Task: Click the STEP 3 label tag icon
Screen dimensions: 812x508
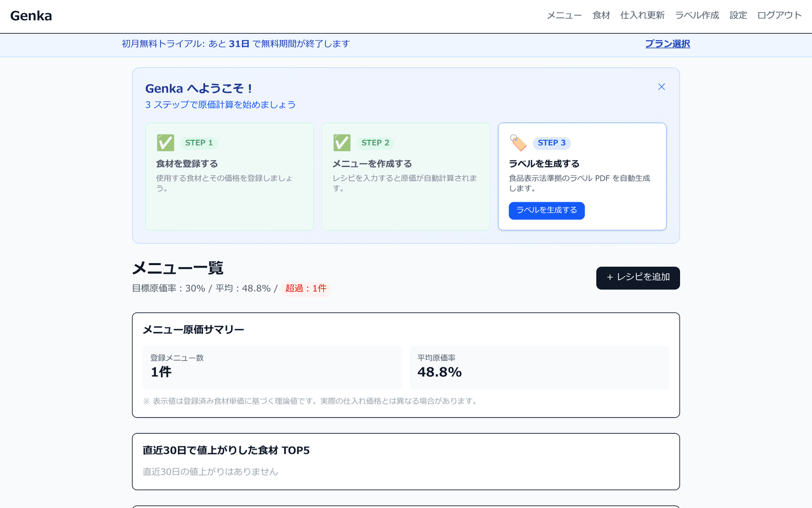Action: click(x=518, y=143)
